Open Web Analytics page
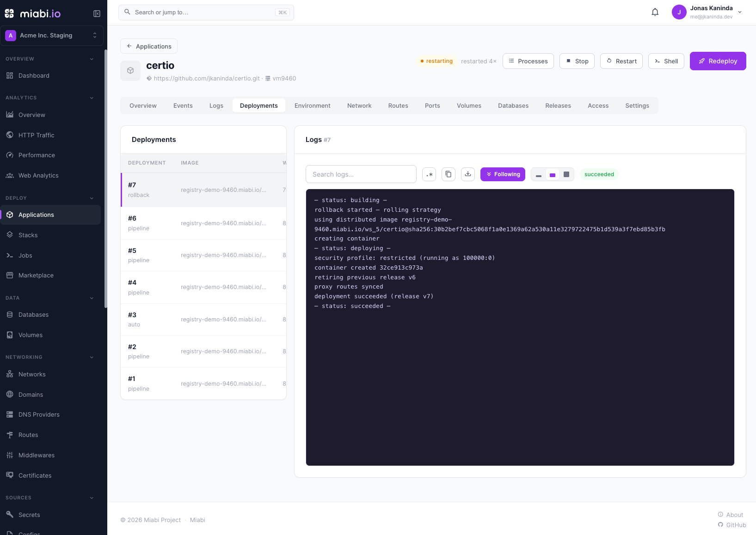 click(50, 176)
